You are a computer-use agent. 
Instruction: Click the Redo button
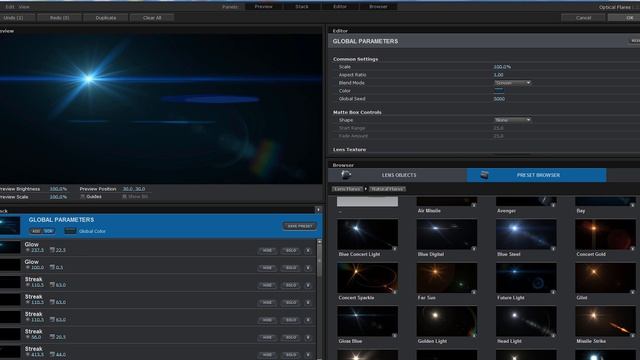[x=60, y=18]
